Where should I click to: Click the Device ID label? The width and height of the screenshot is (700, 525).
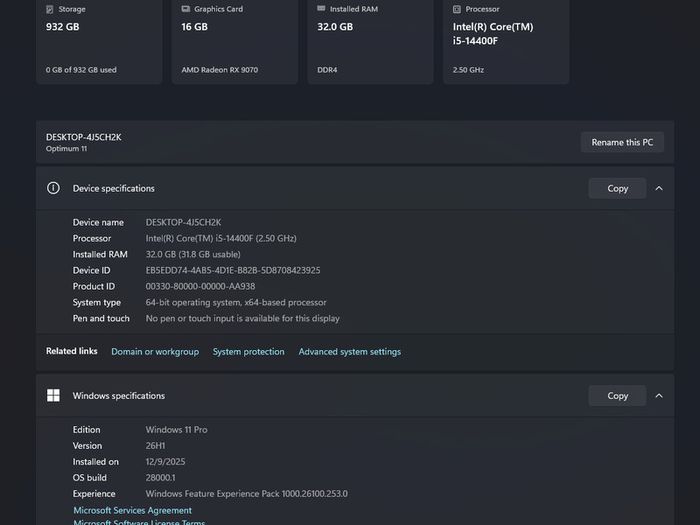(92, 270)
